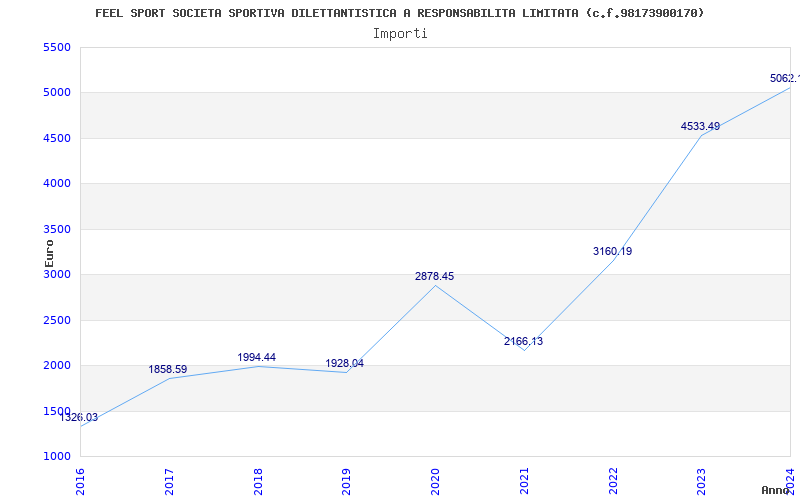Click the data label 2166.13

pyautogui.click(x=523, y=341)
